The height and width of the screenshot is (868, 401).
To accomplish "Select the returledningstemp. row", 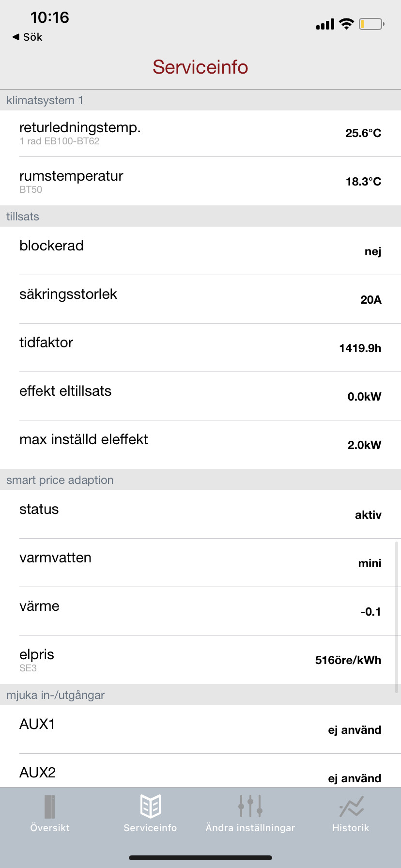I will 200,133.
